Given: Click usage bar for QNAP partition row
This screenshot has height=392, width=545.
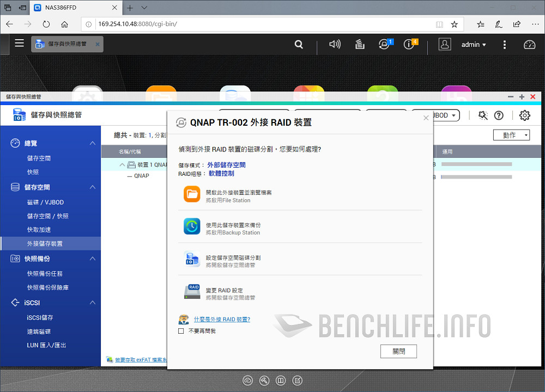Looking at the screenshot, I should coord(476,177).
